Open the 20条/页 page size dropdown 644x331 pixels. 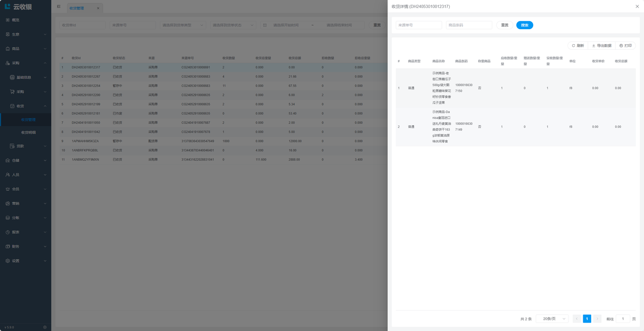tap(552, 319)
